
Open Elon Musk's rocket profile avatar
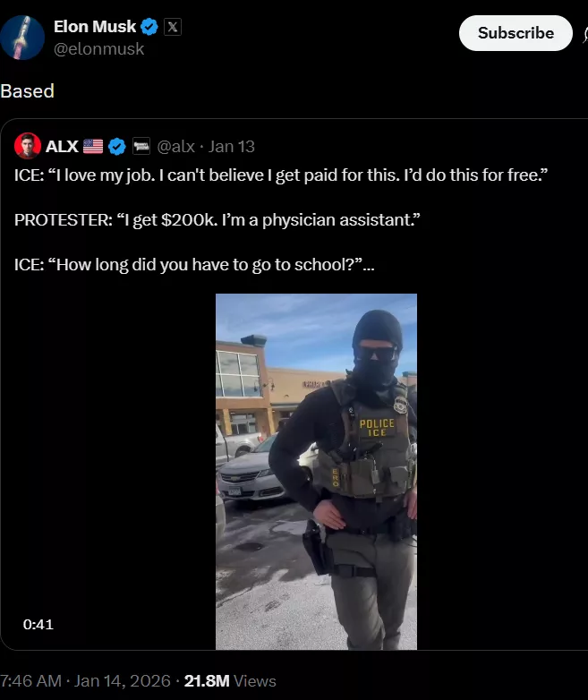click(x=21, y=38)
